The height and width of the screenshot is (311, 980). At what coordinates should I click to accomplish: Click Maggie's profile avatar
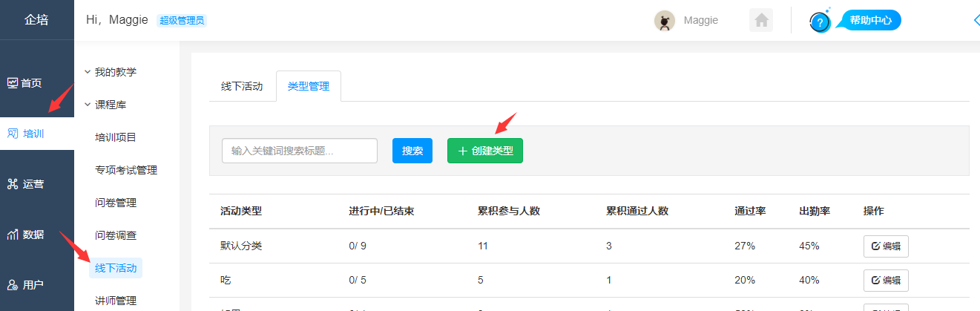tap(664, 21)
